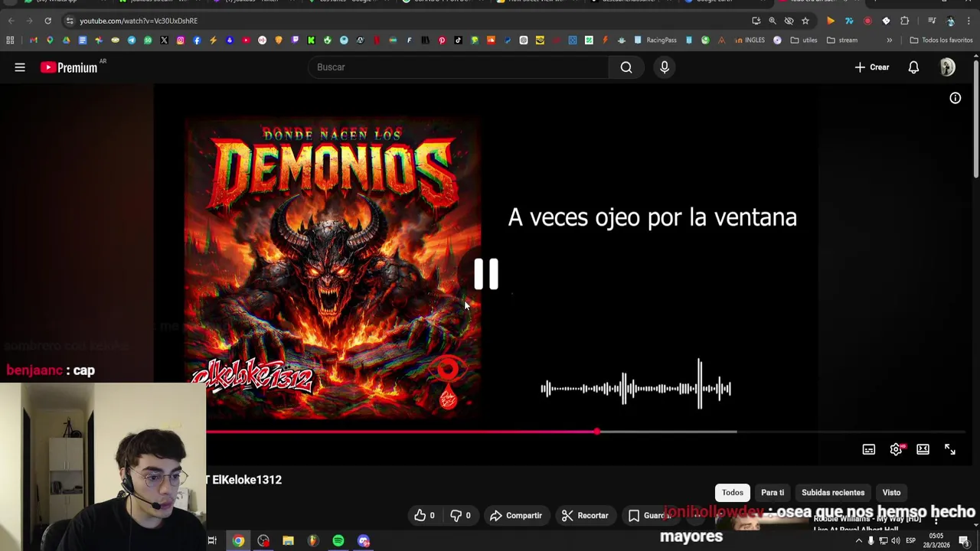Switch player to theater mode

pyautogui.click(x=923, y=449)
